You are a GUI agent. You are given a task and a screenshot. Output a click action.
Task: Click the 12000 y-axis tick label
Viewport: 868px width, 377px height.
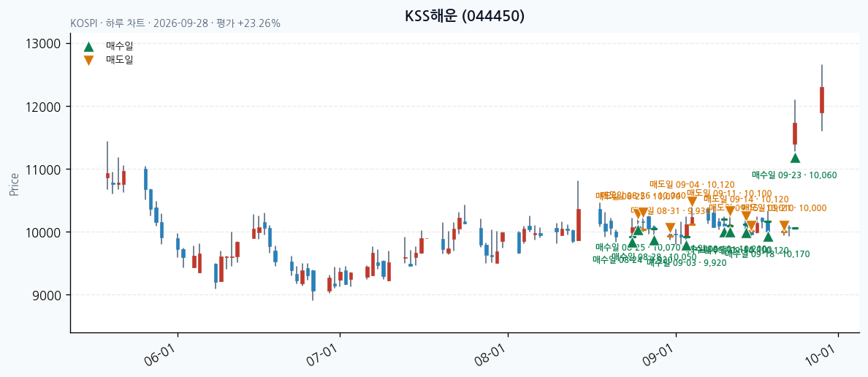(x=44, y=106)
